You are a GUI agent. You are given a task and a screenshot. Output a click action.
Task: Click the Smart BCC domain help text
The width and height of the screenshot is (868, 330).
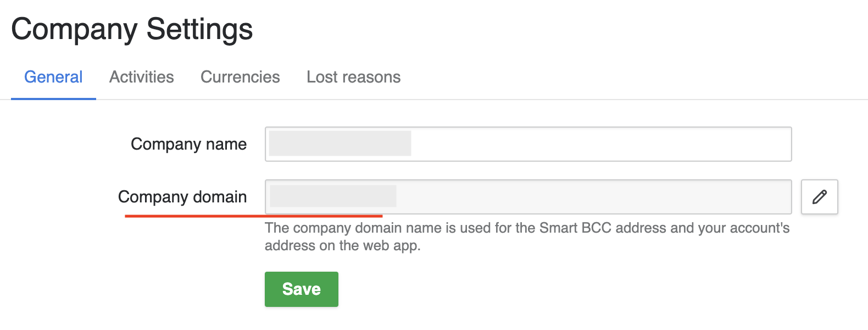[x=527, y=228]
